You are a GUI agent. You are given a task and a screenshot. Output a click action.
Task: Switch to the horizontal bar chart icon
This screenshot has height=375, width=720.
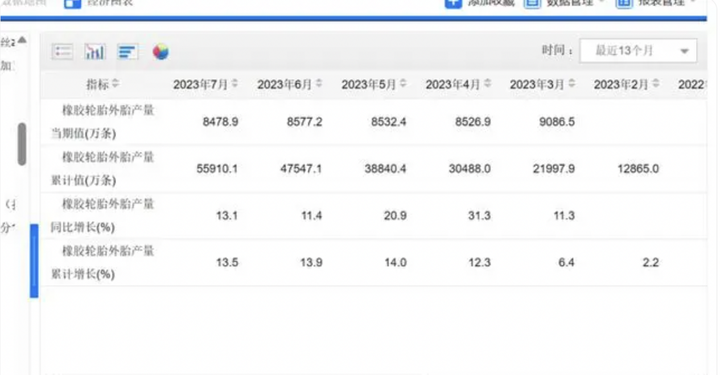point(127,51)
